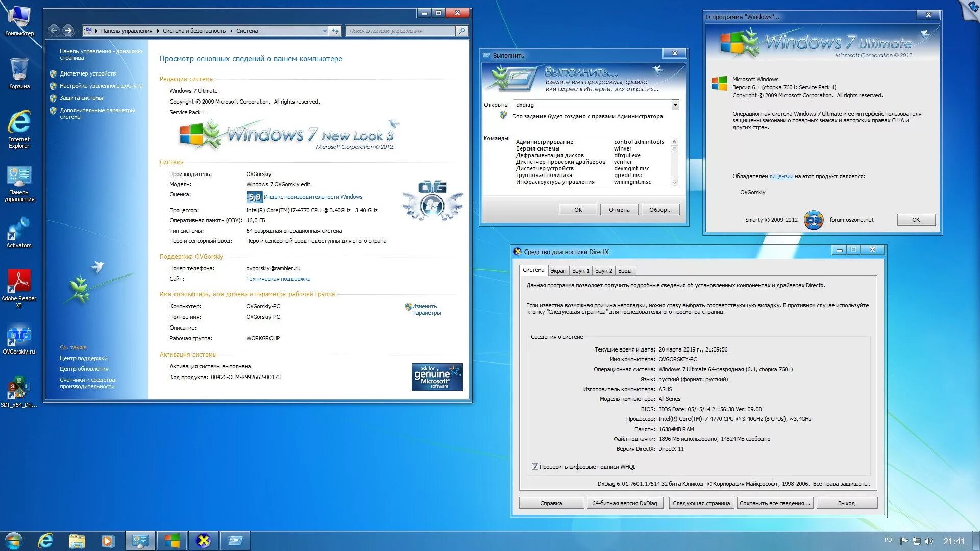Click the Следующая страница button
This screenshot has height=551, width=980.
tap(701, 503)
